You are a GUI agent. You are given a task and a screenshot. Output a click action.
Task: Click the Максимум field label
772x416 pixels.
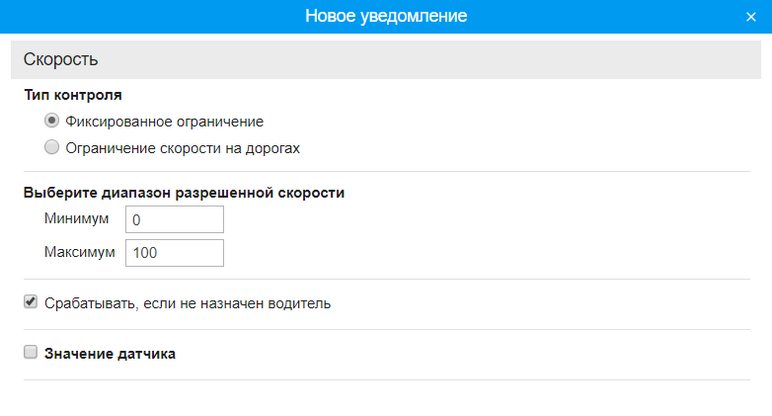pyautogui.click(x=80, y=252)
